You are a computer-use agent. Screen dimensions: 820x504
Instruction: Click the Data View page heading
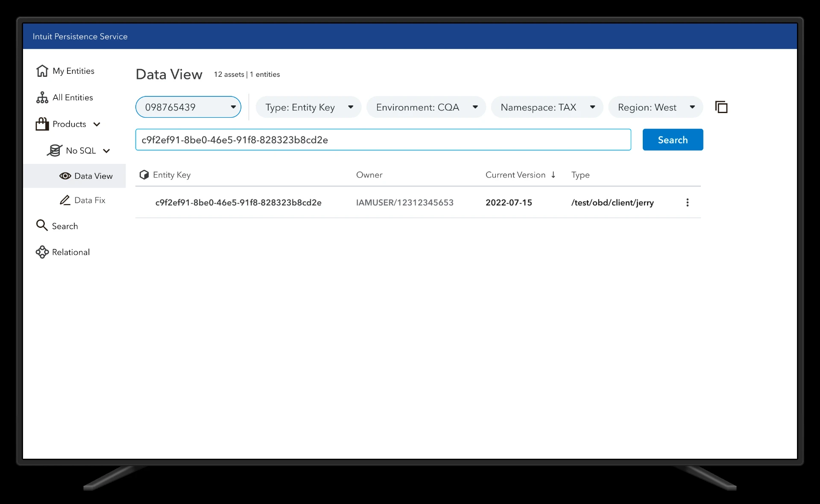pos(169,74)
